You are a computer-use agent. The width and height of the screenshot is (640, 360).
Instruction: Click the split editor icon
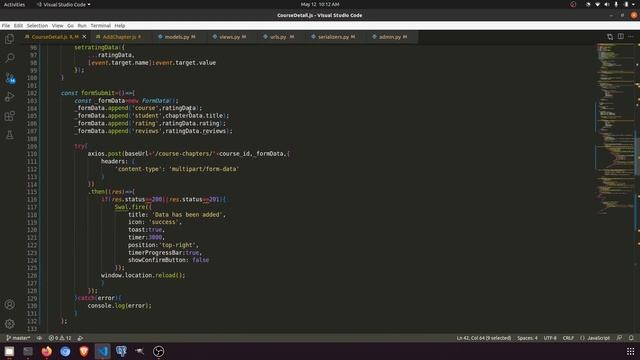click(620, 36)
